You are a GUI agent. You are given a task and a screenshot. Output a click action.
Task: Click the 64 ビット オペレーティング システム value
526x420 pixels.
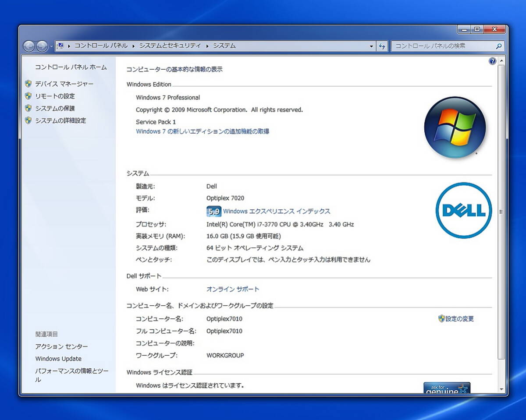255,248
